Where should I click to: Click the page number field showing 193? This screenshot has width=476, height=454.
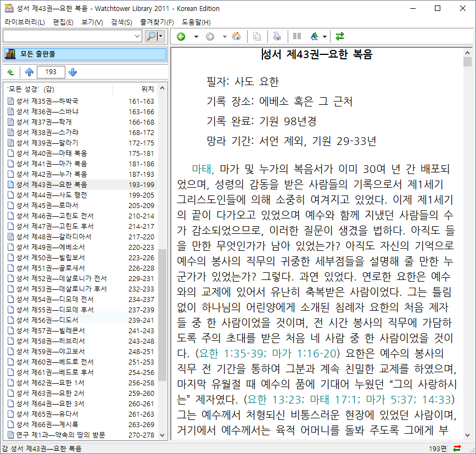pos(51,72)
